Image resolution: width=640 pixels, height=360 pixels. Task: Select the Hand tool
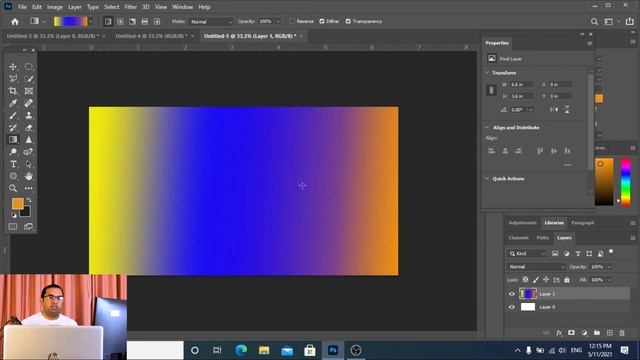point(29,176)
